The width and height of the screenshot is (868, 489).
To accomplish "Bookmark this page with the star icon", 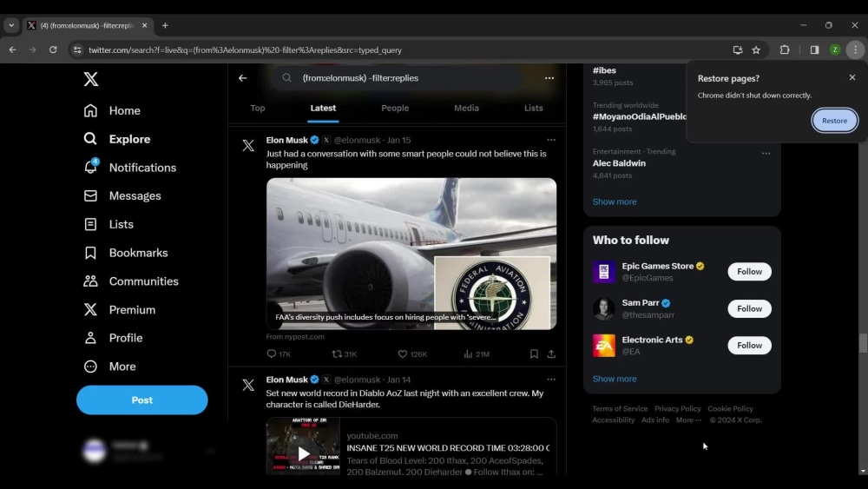I will [756, 50].
